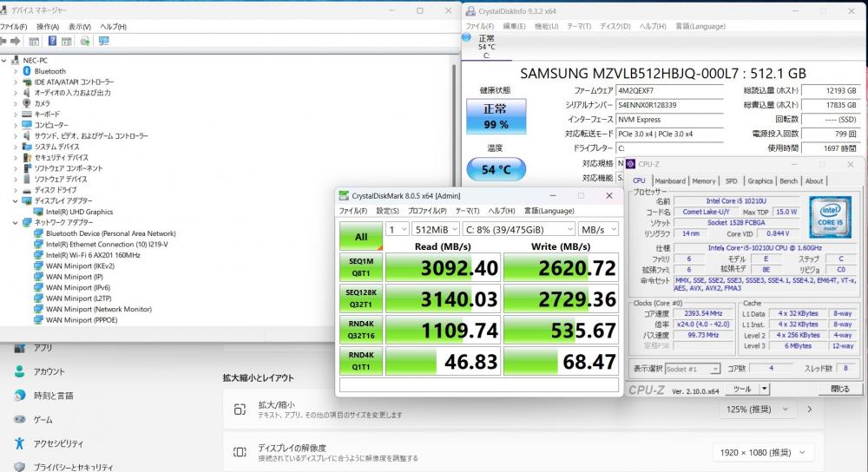868x472 pixels.
Task: Run SEQ128K Q32T1 test
Action: 361,298
